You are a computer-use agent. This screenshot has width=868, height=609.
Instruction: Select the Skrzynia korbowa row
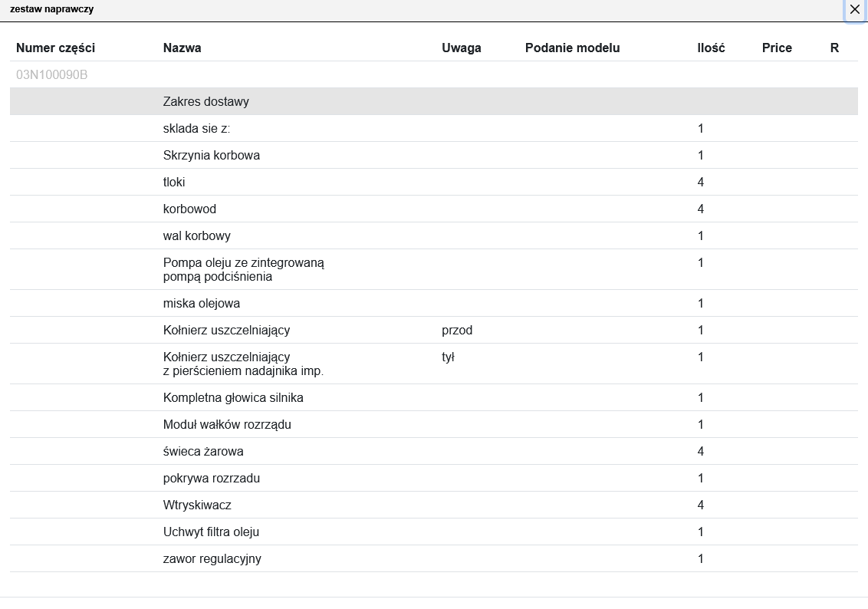click(212, 155)
